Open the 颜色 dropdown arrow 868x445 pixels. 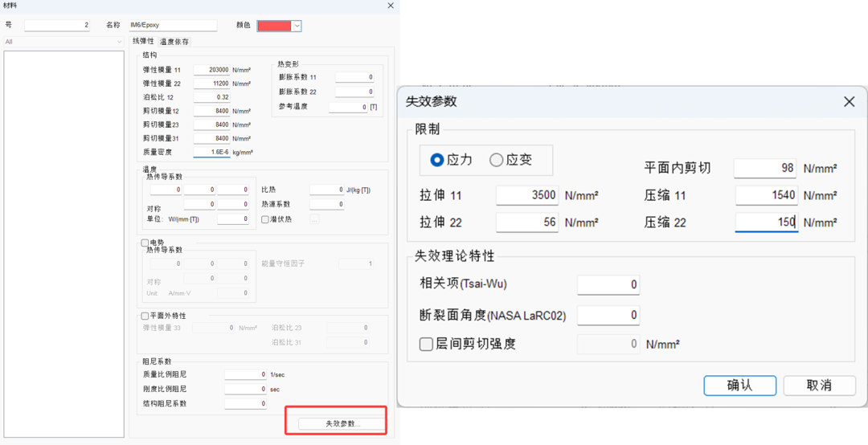pos(297,26)
